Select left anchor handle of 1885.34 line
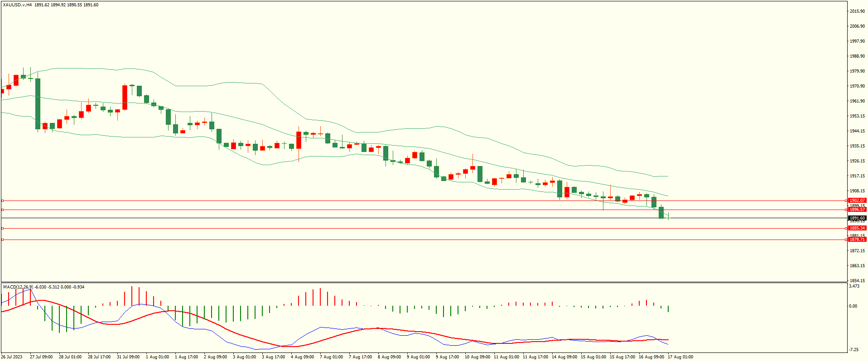The image size is (868, 362). click(x=2, y=228)
